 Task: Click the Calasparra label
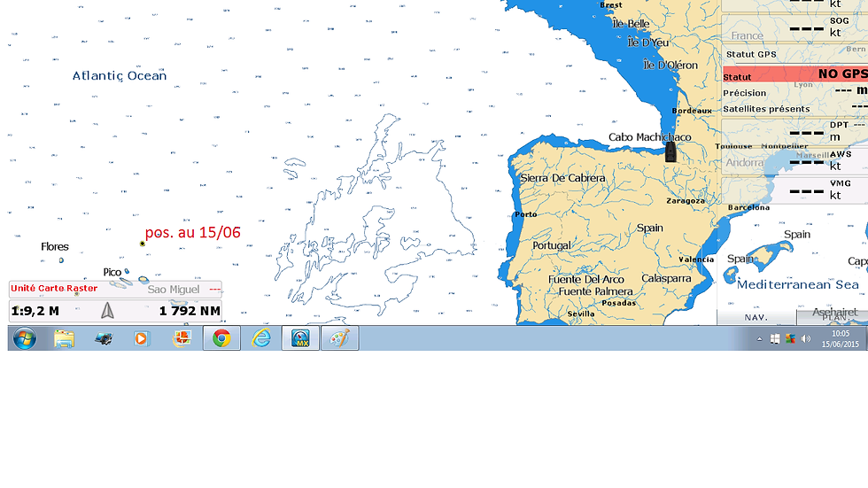pos(666,278)
